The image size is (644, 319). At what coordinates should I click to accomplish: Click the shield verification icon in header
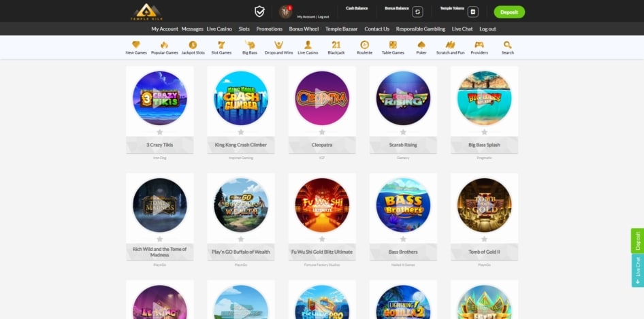coord(259,11)
